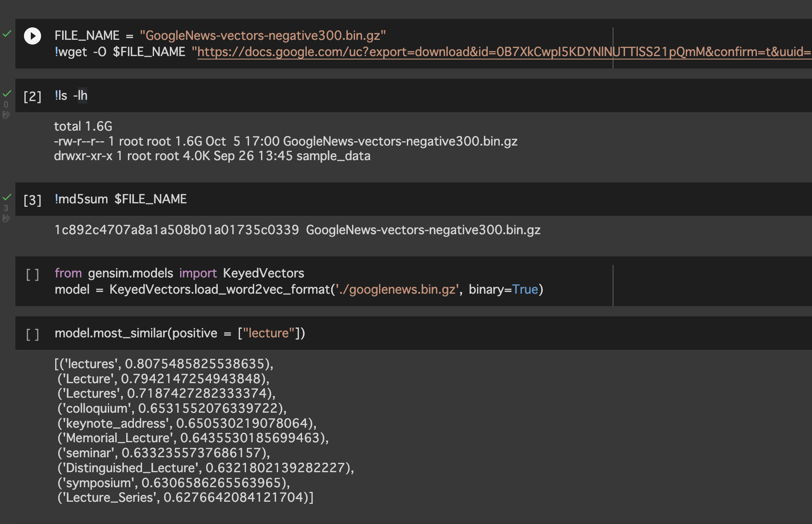Click the 'Memorial_Lecture' result row
Viewport: 812px width, 524px height.
coord(193,438)
